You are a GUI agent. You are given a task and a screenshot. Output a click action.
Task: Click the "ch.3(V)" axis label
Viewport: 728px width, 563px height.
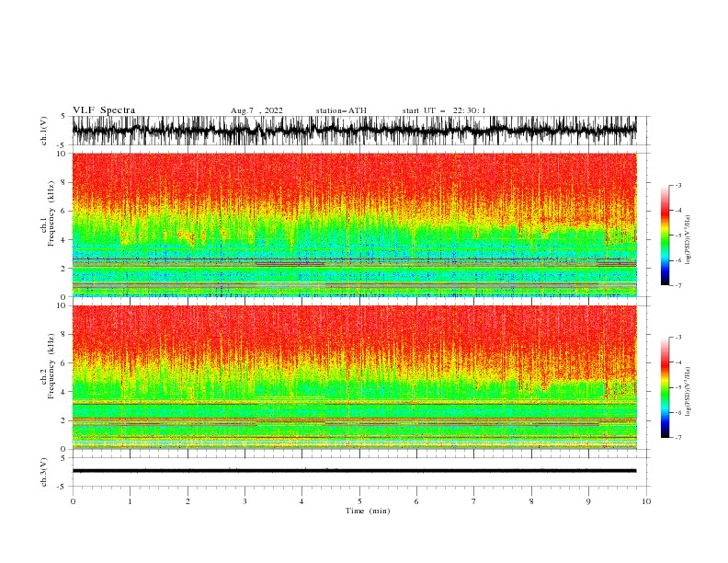coord(44,472)
